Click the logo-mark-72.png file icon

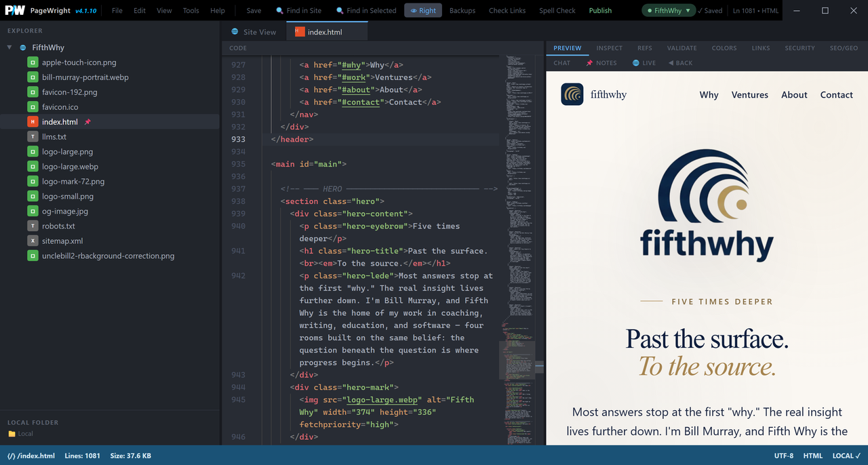tap(33, 182)
